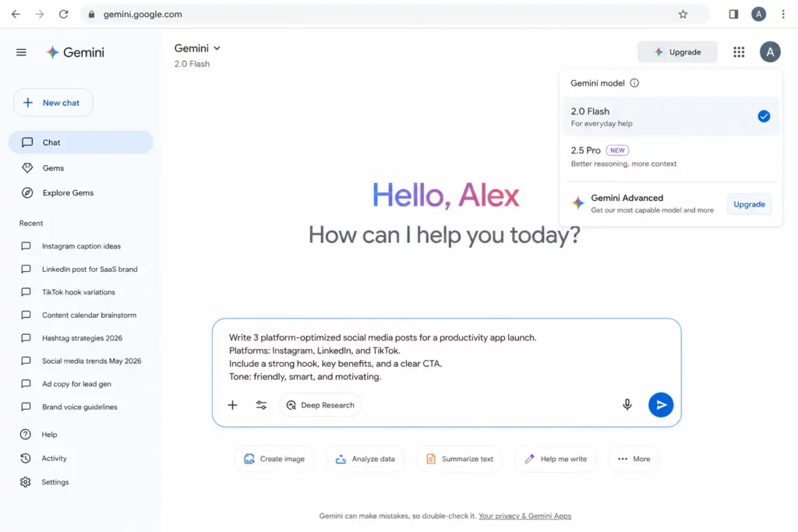Click Upgrade beside Gemini Advanced

(749, 204)
